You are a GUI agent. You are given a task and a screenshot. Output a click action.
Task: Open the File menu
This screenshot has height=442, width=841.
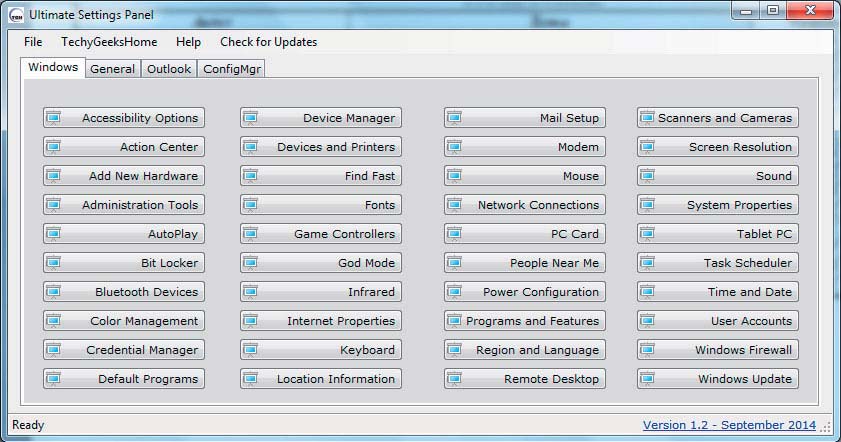point(33,42)
